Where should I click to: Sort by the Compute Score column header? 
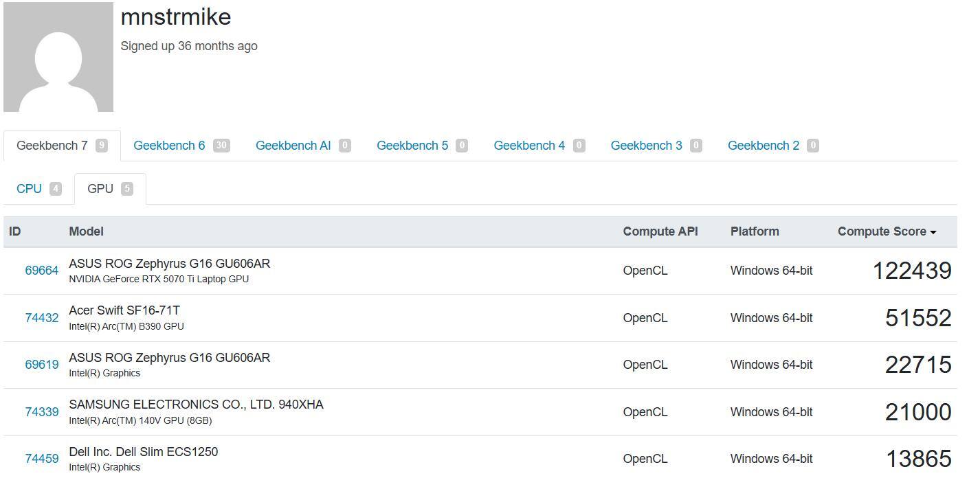[x=887, y=231]
